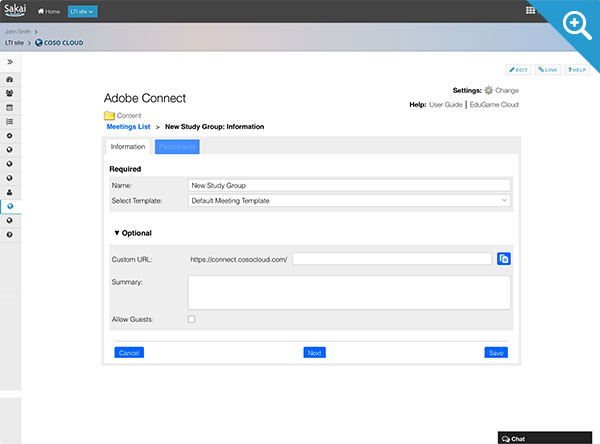600x444 pixels.
Task: Open the question mark help sidebar icon
Action: (10, 235)
